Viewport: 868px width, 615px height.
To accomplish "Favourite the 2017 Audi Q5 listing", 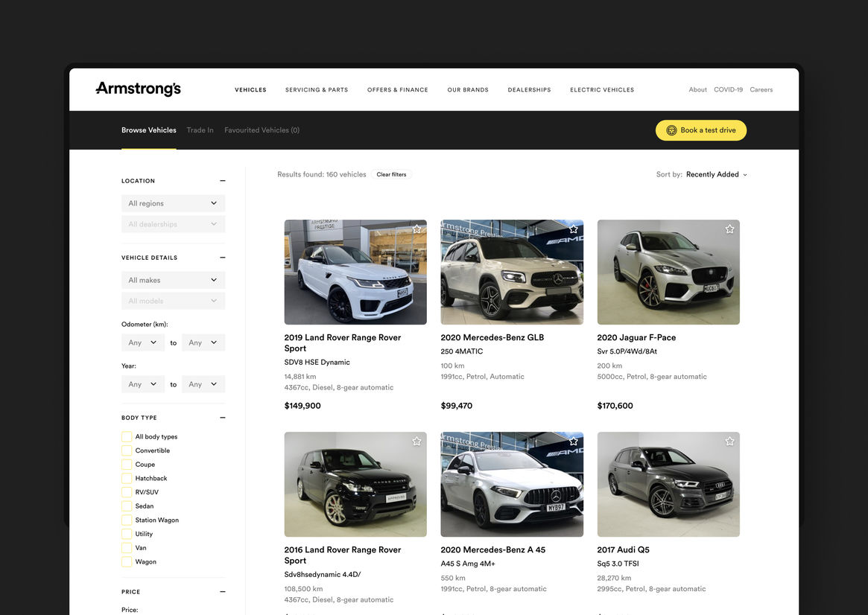I will click(x=729, y=442).
